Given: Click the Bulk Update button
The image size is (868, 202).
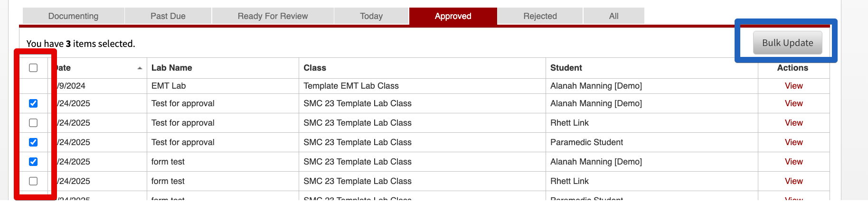Looking at the screenshot, I should tap(788, 43).
